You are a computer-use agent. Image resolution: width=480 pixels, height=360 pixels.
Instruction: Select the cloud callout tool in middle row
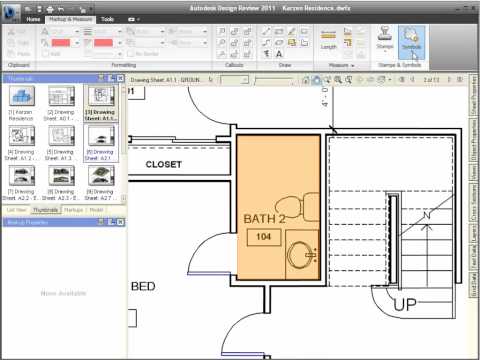235,43
